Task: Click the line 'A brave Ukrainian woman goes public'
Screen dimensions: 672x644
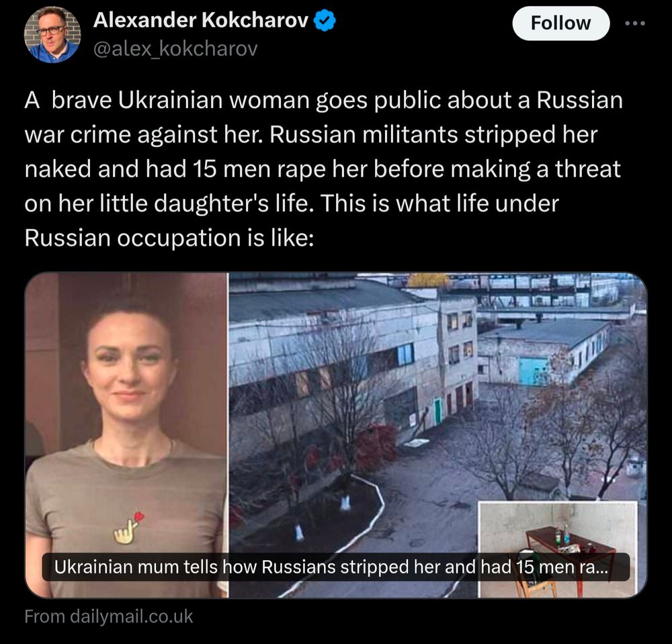Action: 324,100
